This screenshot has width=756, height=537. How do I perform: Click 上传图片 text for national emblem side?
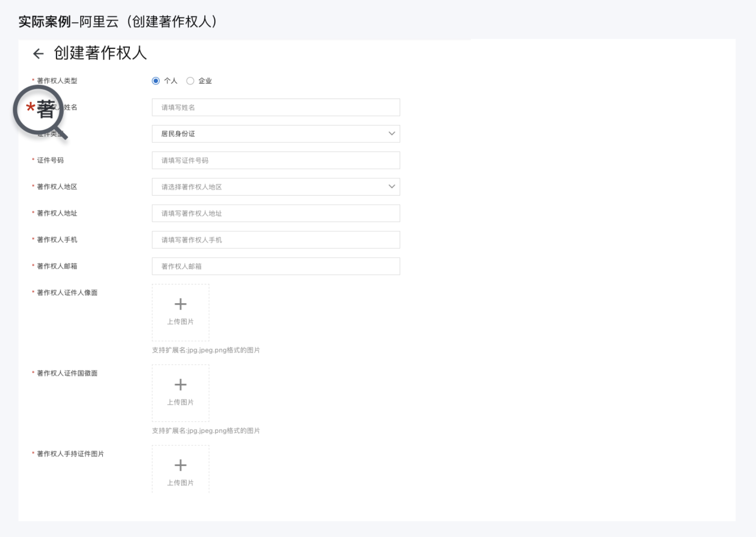pos(180,402)
